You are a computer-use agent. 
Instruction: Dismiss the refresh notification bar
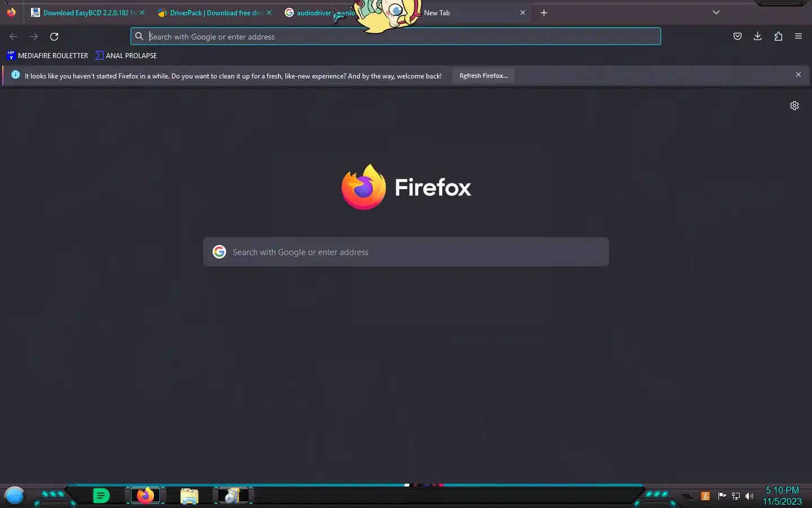[798, 75]
